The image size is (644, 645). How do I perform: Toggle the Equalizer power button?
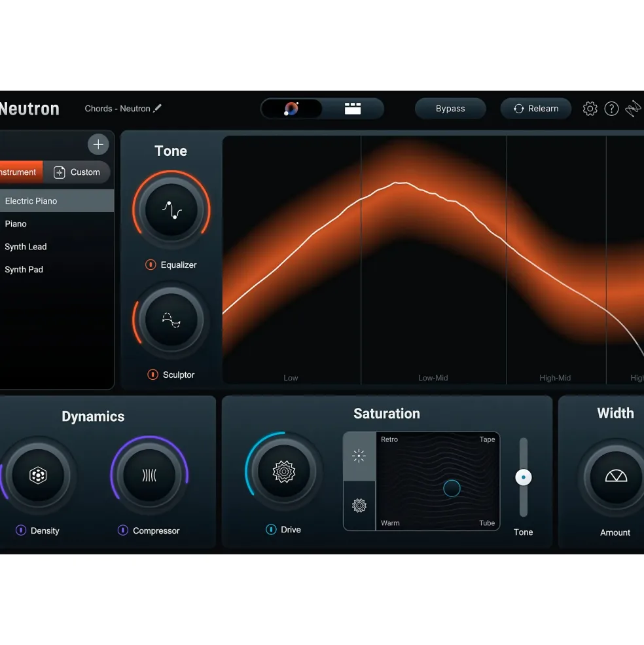151,265
